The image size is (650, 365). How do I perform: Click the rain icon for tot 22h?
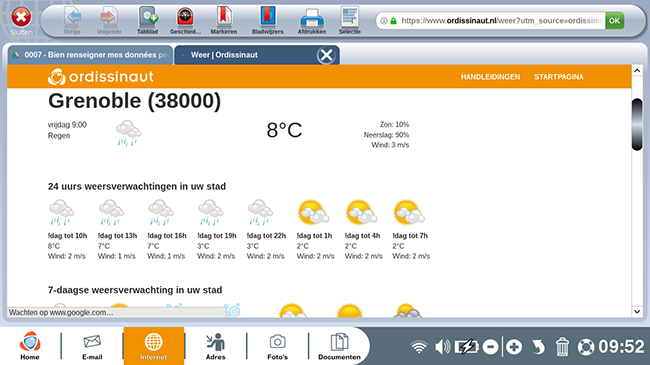tap(260, 212)
